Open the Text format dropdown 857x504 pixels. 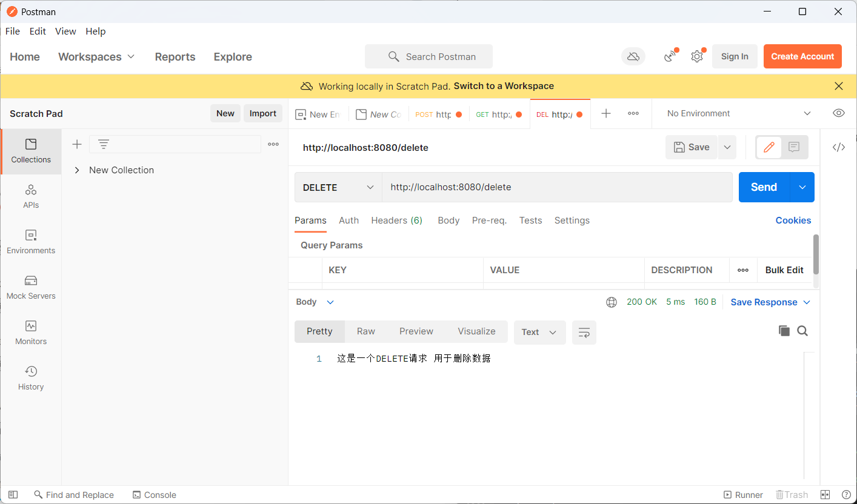pos(539,332)
